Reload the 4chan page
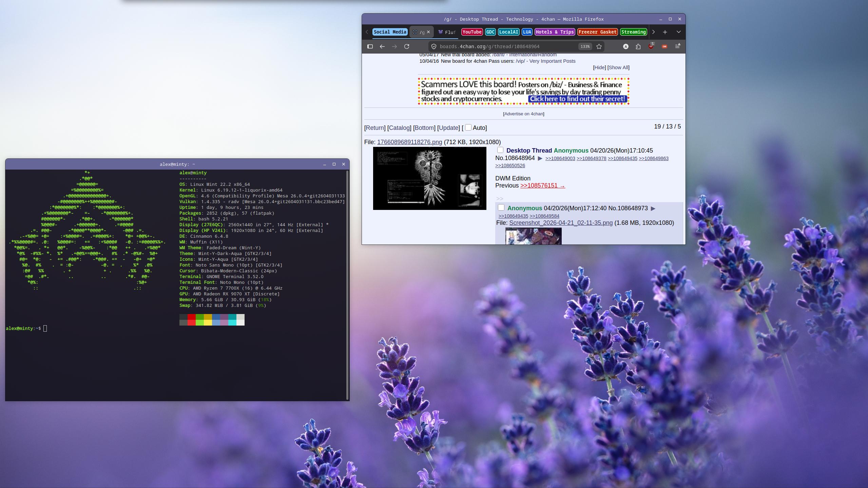Screen dimensions: 868x488 pos(407,46)
